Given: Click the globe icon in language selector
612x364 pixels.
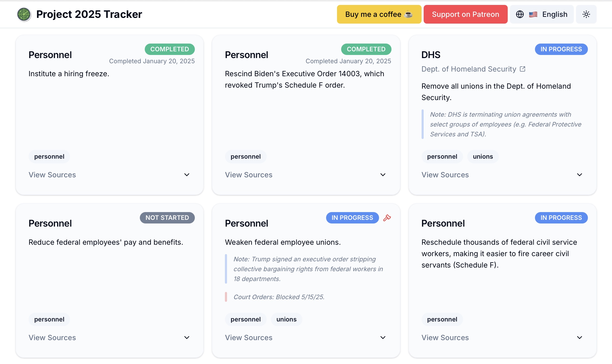Looking at the screenshot, I should [x=520, y=15].
